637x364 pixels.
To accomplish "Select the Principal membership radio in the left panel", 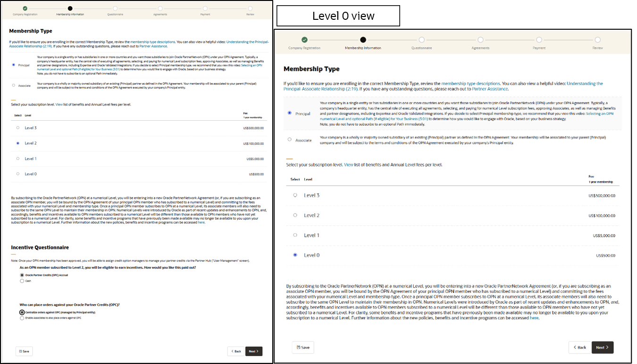I will (x=14, y=65).
